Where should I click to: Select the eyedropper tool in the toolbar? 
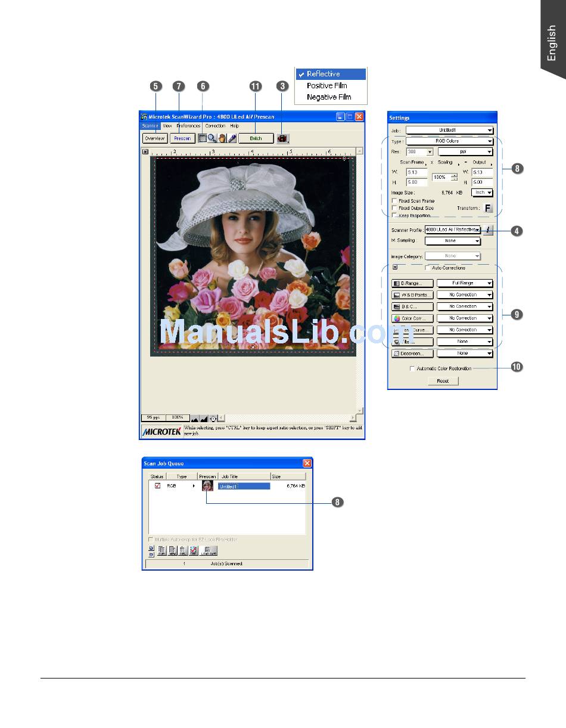tap(232, 138)
